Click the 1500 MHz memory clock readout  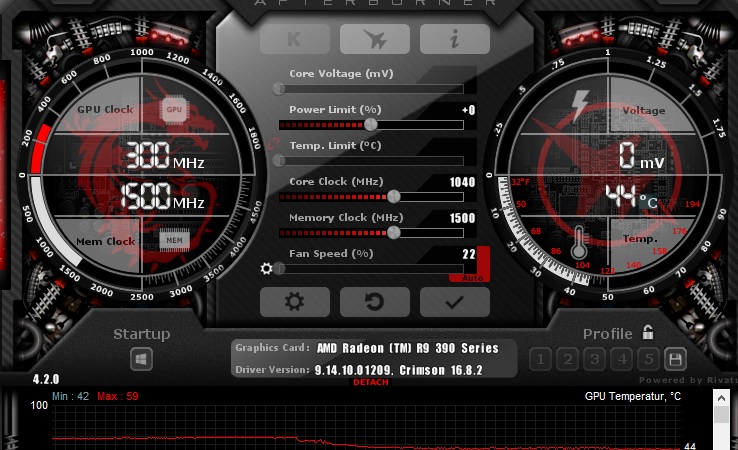[x=162, y=196]
